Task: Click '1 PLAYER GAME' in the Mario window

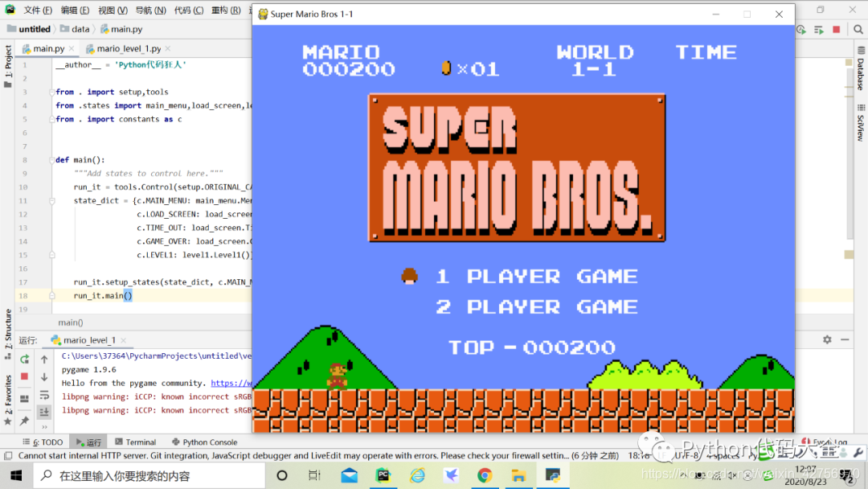Action: (536, 277)
